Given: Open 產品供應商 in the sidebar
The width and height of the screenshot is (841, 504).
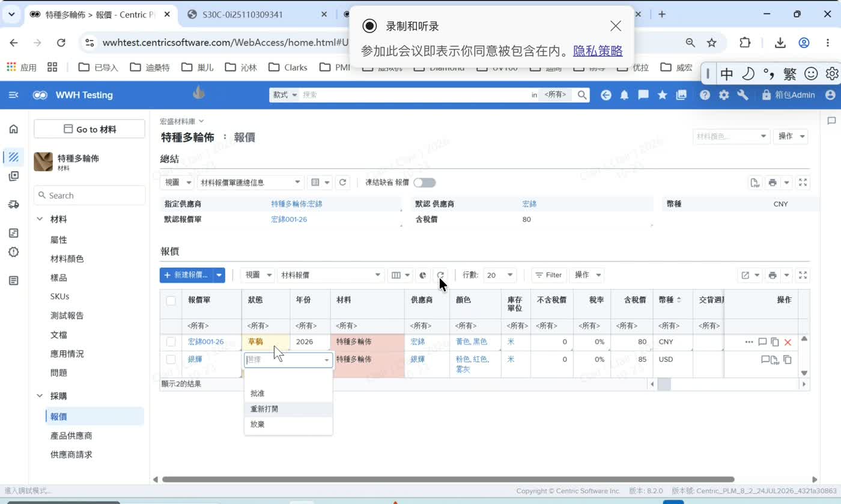Looking at the screenshot, I should [71, 436].
